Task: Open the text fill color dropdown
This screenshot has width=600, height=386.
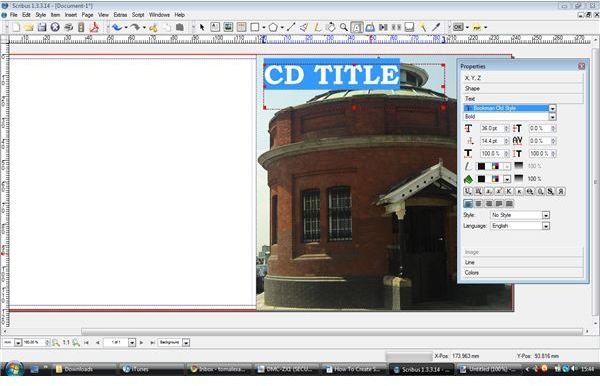Action: pyautogui.click(x=507, y=179)
